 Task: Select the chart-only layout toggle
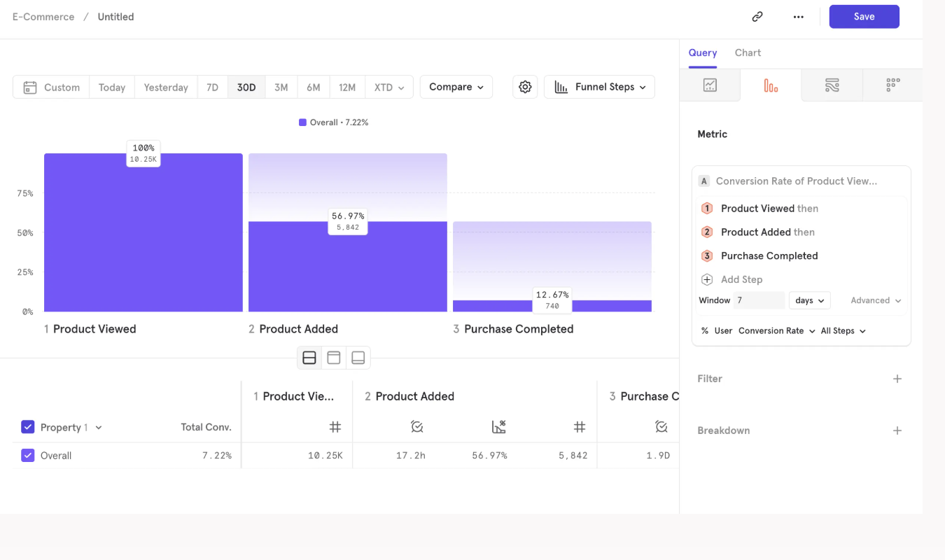coord(333,357)
